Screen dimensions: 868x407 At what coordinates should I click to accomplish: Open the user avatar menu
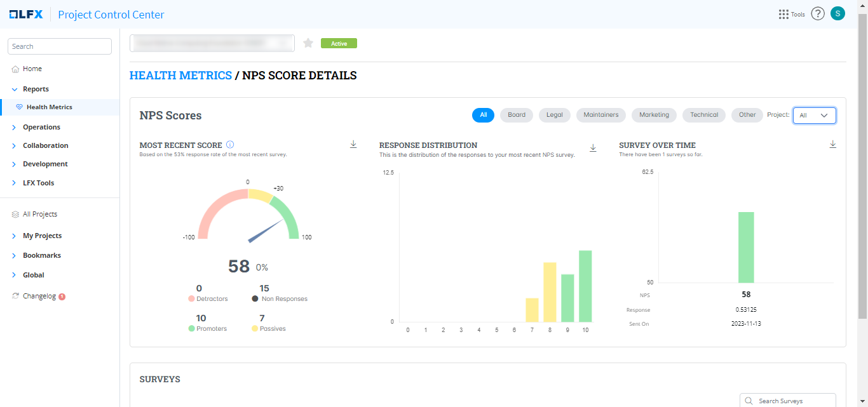(x=837, y=13)
